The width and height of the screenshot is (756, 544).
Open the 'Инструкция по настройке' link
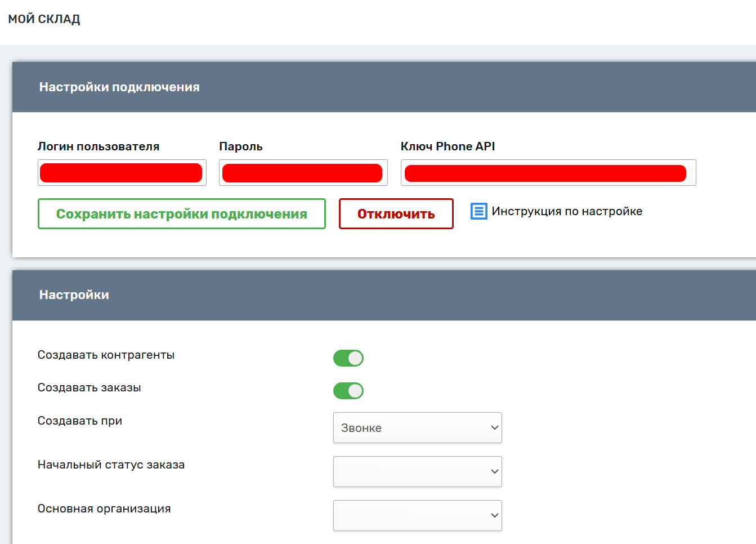pos(566,211)
